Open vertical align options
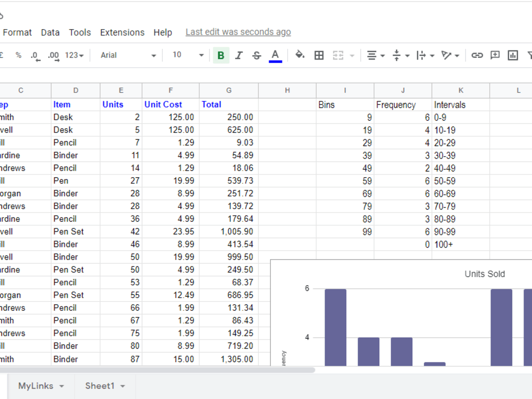The height and width of the screenshot is (399, 532). tap(401, 55)
